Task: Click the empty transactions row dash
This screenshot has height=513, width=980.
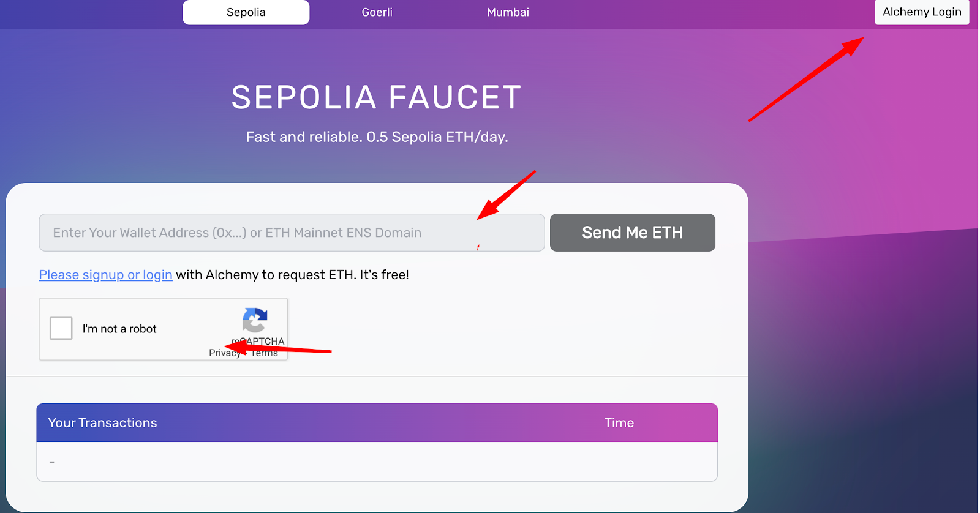Action: coord(52,462)
